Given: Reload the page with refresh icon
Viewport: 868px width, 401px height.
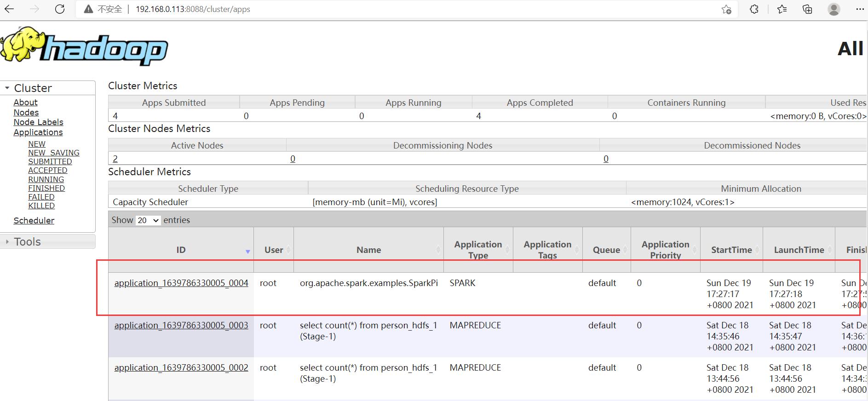Looking at the screenshot, I should [x=60, y=9].
